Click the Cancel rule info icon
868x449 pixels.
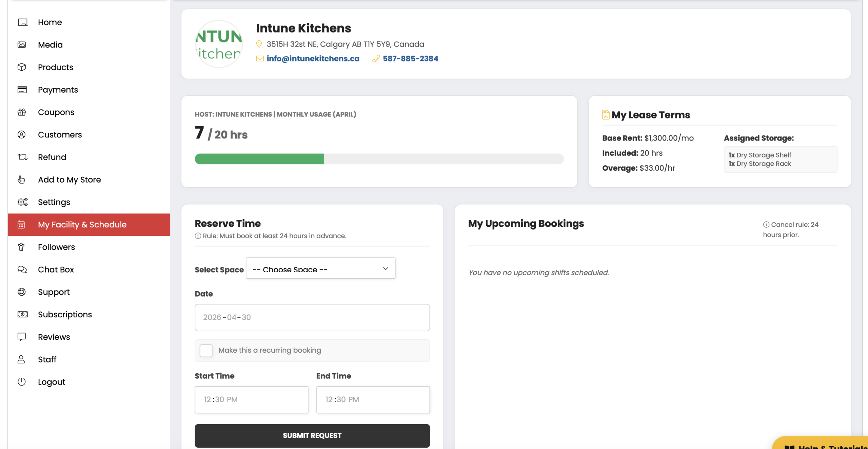point(766,224)
